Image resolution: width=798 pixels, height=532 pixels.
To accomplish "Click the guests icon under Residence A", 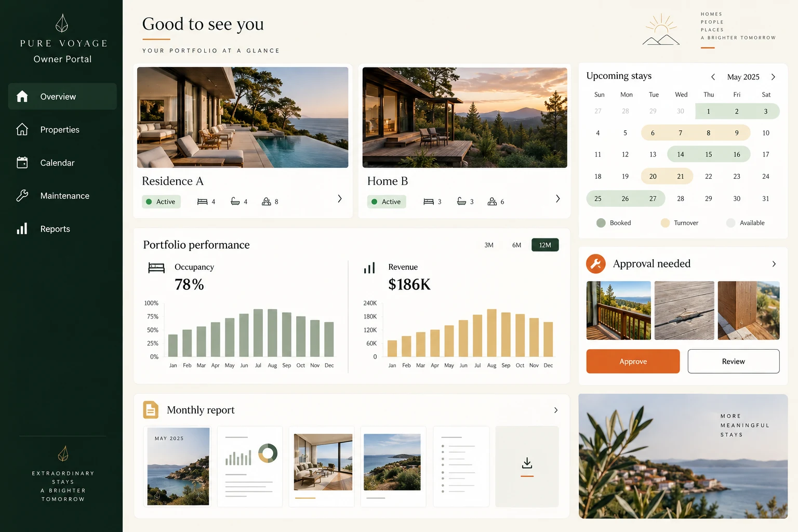I will click(x=267, y=202).
